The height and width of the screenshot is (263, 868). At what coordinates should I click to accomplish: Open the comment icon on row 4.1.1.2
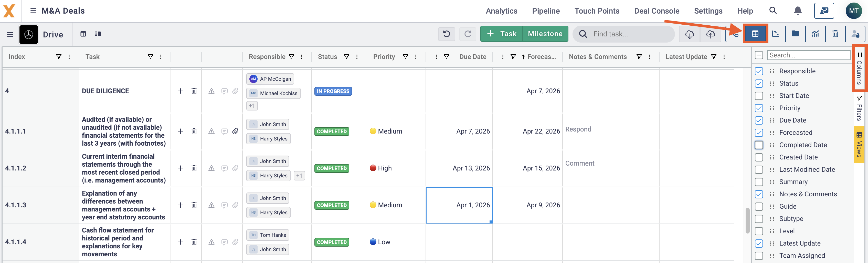(x=224, y=168)
